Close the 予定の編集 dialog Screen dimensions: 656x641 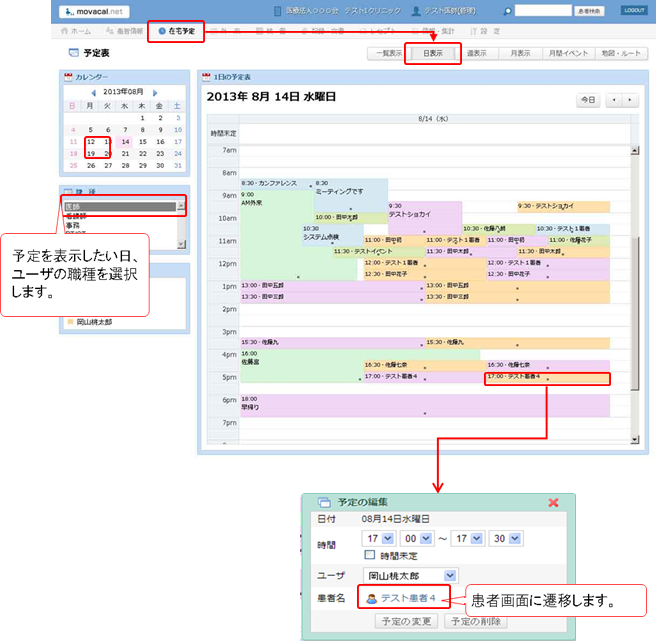(x=553, y=501)
